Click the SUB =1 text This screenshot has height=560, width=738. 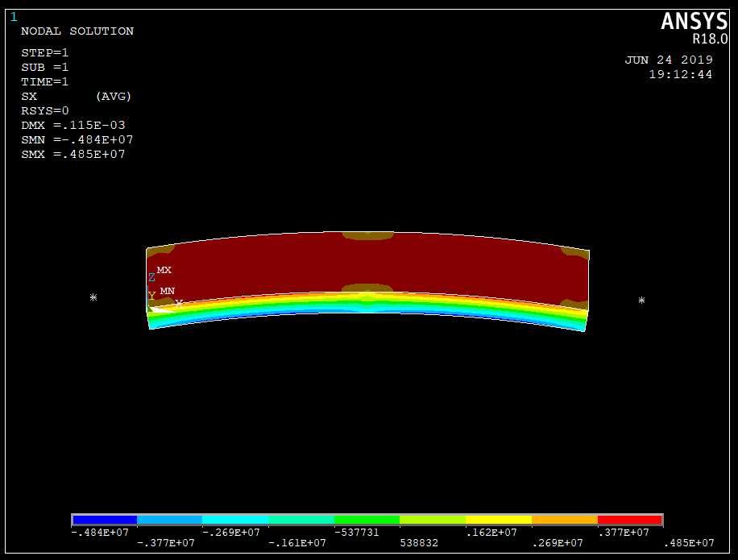(44, 68)
